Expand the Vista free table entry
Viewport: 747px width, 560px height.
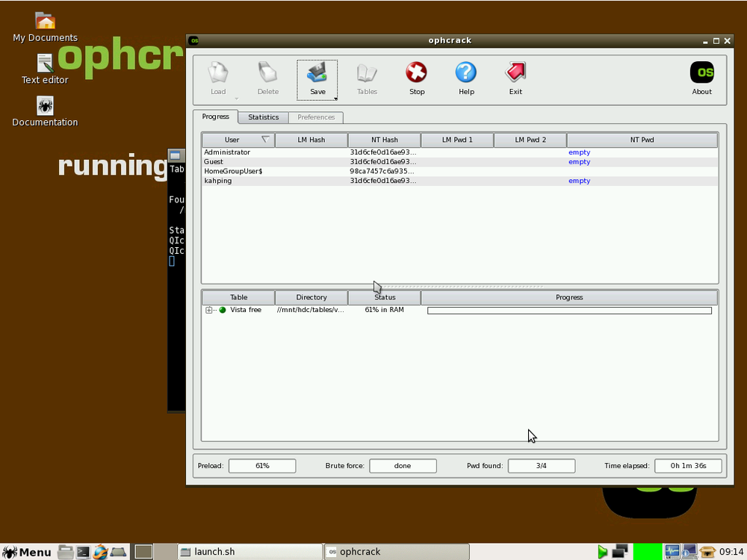(208, 310)
